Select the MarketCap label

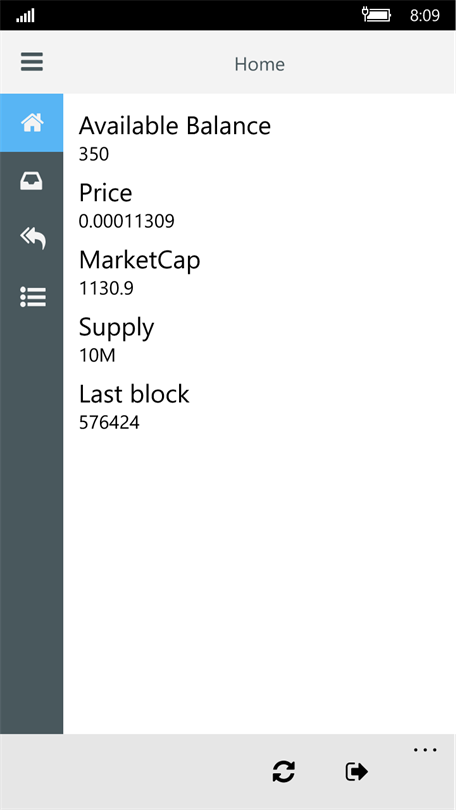139,260
